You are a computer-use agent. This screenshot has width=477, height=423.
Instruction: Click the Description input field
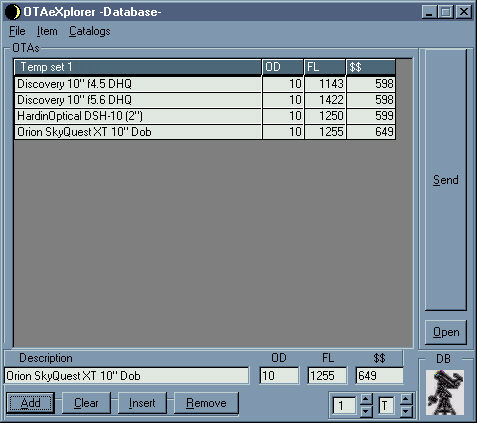tap(127, 376)
